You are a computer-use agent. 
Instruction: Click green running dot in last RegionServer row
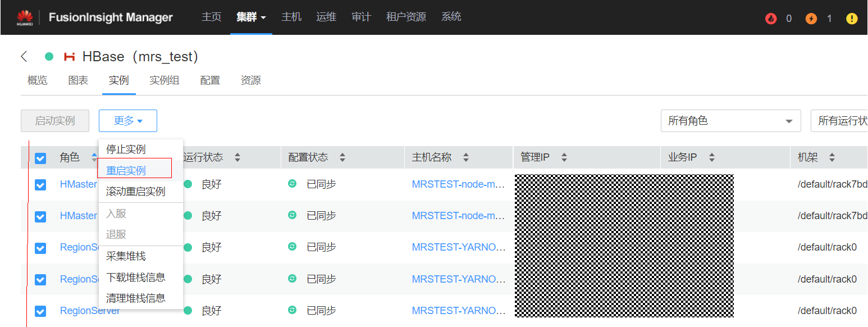click(188, 310)
